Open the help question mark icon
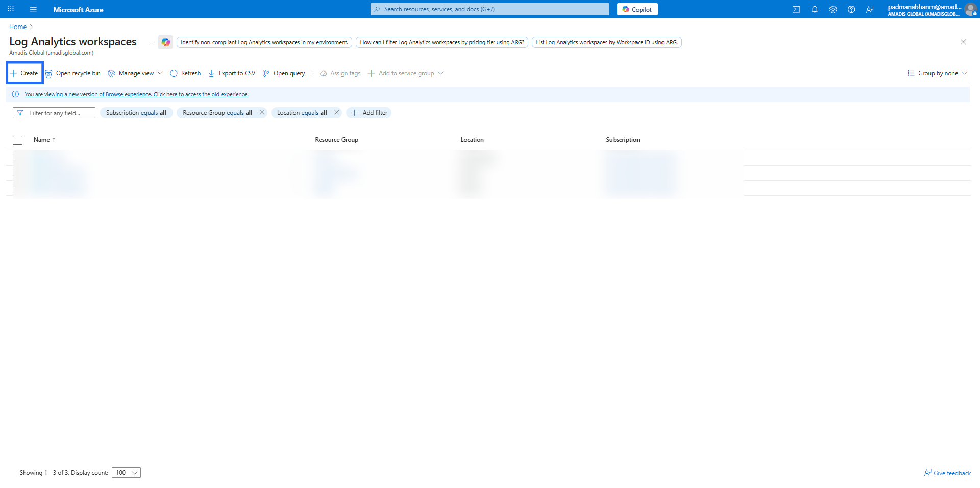 point(851,9)
